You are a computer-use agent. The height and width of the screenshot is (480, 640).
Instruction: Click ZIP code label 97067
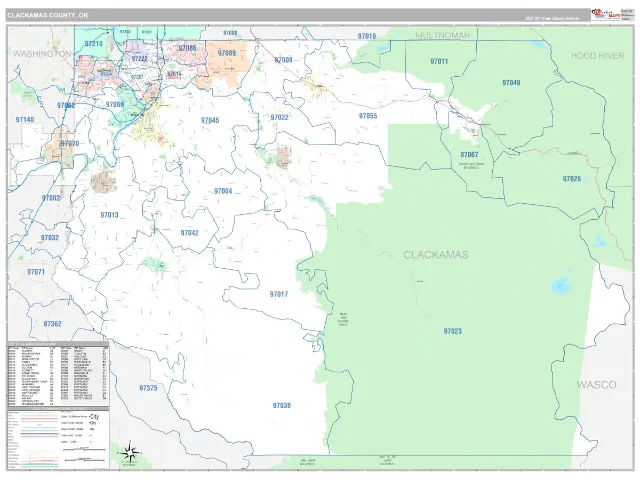pyautogui.click(x=469, y=155)
